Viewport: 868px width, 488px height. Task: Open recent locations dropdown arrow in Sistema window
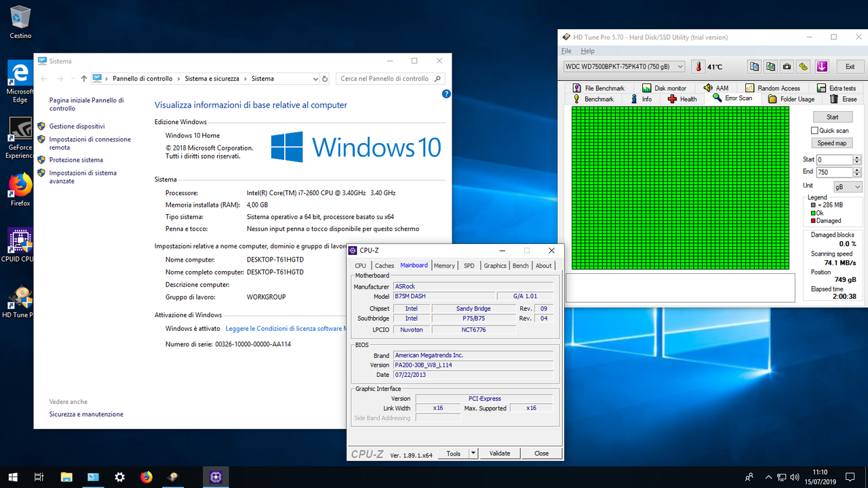pos(72,79)
